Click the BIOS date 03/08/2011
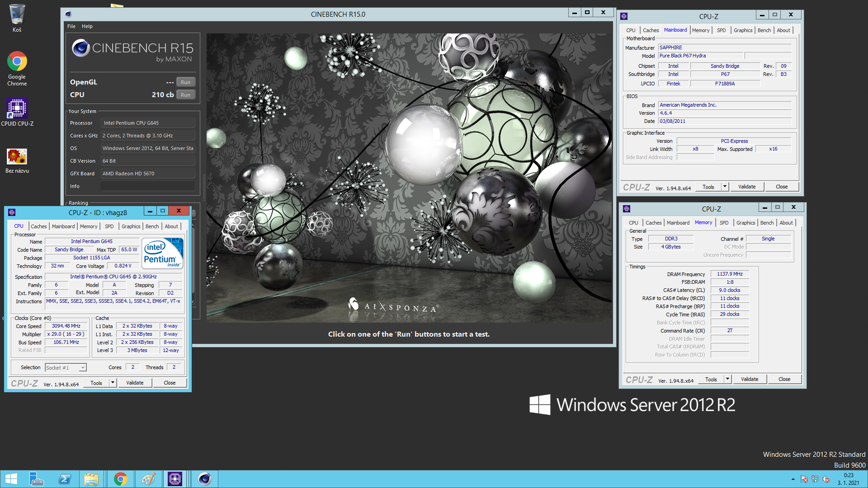 pos(725,121)
